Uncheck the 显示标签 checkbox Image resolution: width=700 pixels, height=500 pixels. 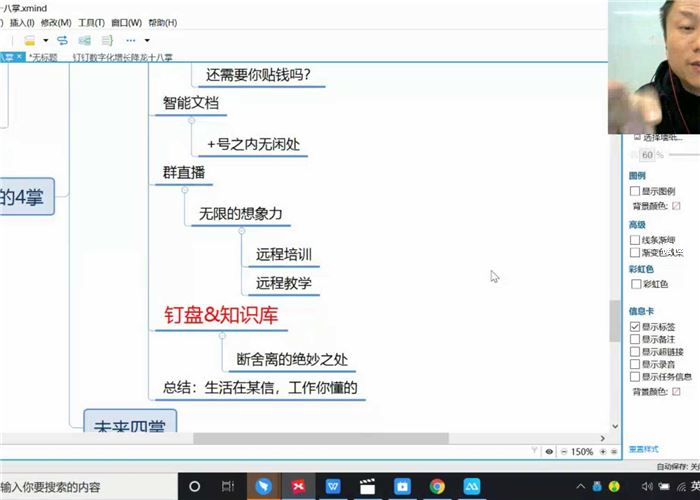click(x=635, y=327)
